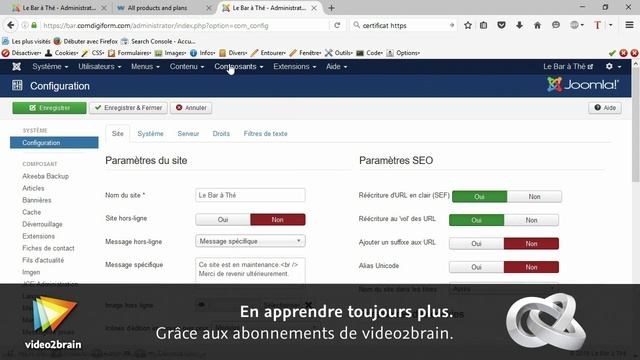
Task: Switch to the Site tab
Action: pos(118,133)
